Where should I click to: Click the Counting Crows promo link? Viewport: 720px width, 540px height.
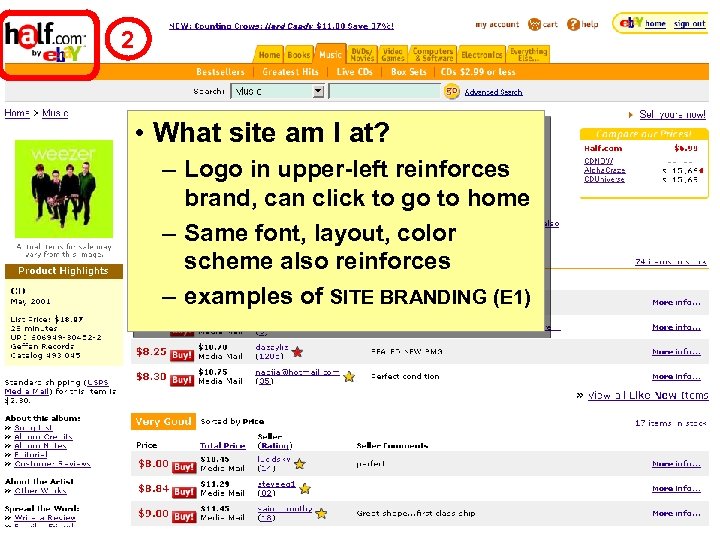point(281,26)
